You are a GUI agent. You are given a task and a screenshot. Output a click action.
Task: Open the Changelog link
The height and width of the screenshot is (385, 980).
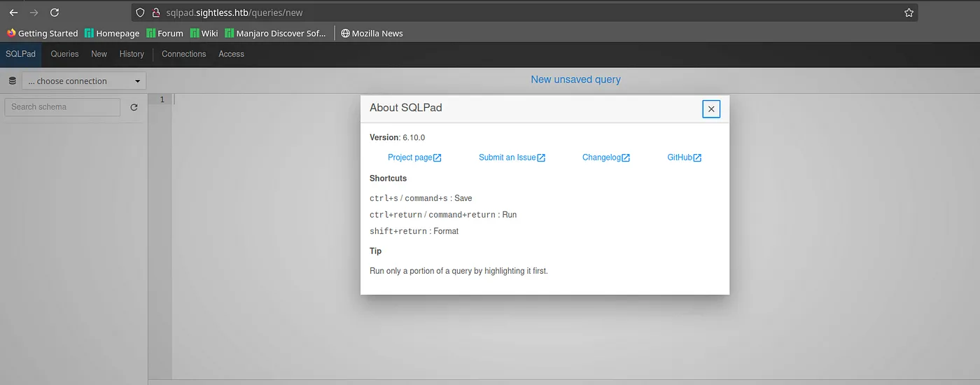coord(601,157)
